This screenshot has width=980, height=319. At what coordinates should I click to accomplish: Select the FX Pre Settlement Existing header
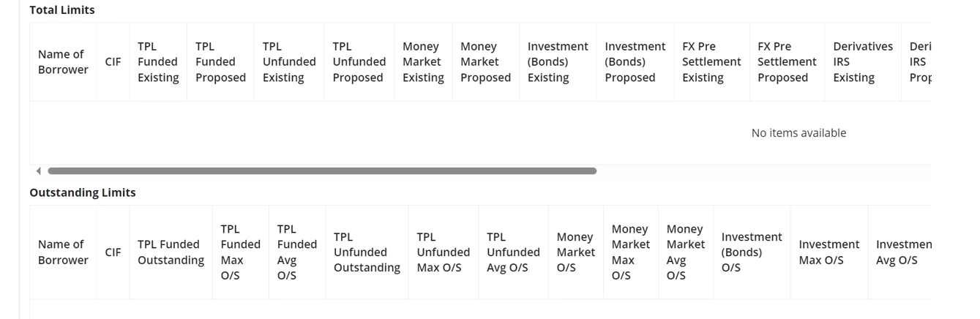pos(711,62)
